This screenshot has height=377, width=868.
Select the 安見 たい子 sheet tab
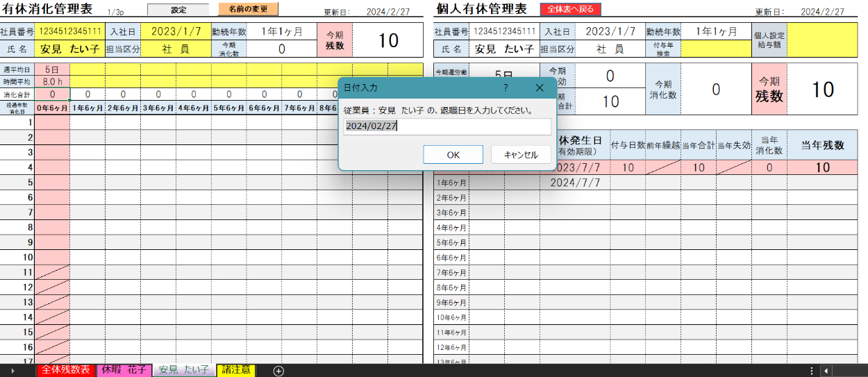coord(184,370)
